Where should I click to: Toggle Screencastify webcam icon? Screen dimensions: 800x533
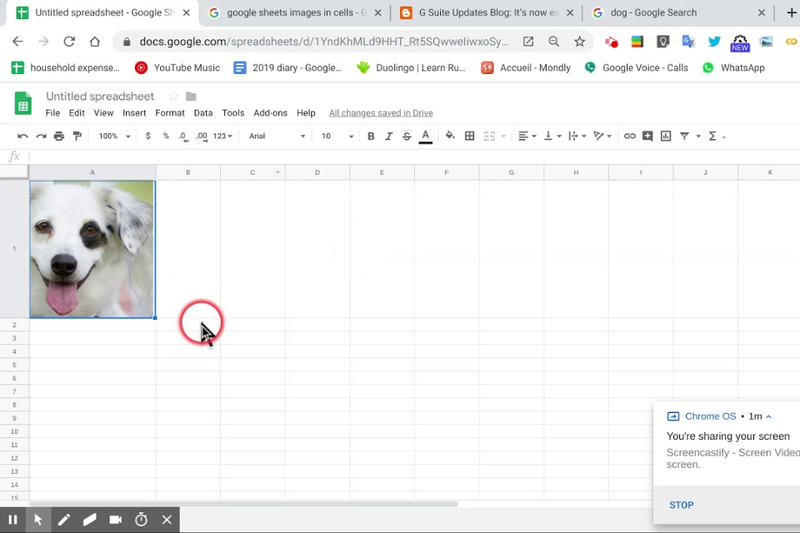pos(116,519)
